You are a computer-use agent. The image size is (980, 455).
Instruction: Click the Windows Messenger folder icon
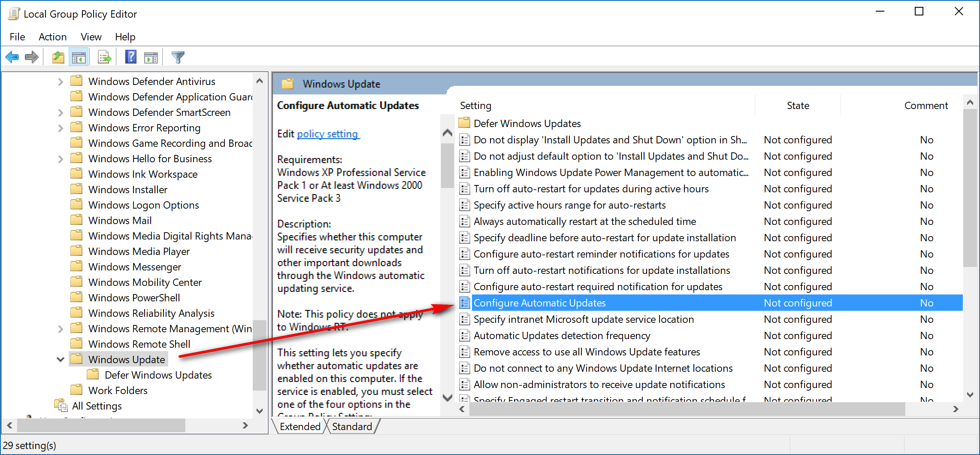[76, 266]
